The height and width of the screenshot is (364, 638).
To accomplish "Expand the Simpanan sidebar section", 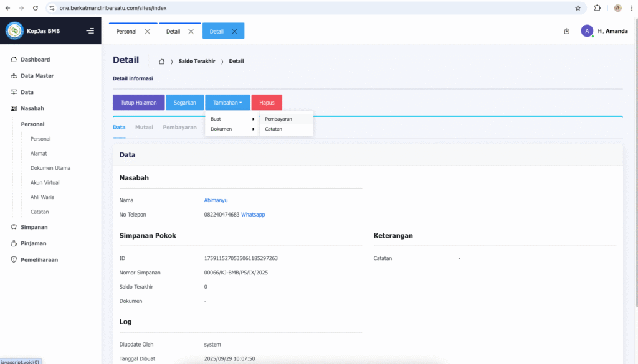I will (34, 227).
